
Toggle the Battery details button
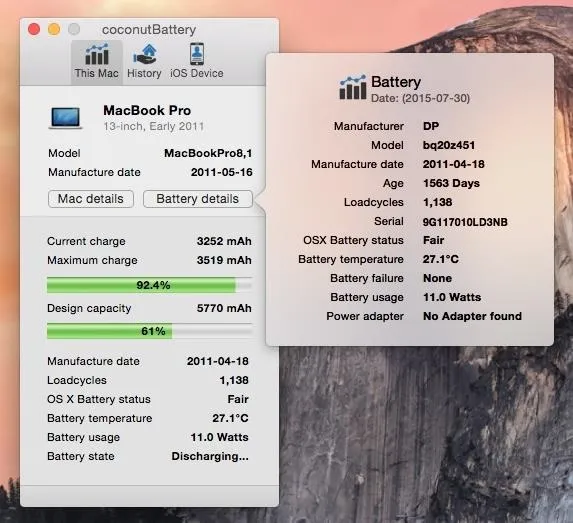(198, 199)
